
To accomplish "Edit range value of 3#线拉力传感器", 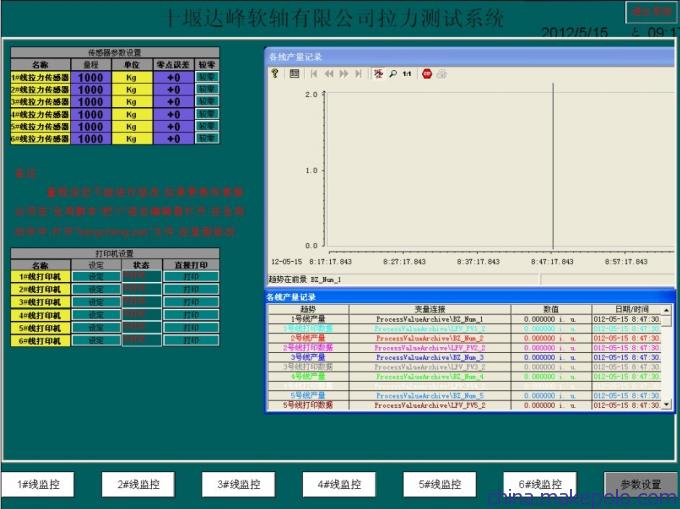I will tap(91, 101).
